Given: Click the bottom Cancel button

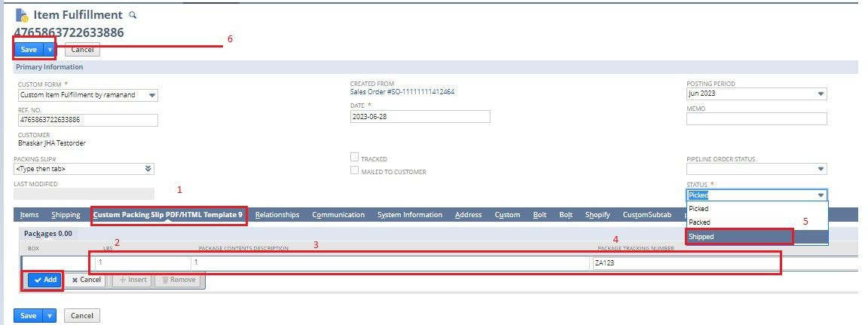Looking at the screenshot, I should pyautogui.click(x=82, y=316).
